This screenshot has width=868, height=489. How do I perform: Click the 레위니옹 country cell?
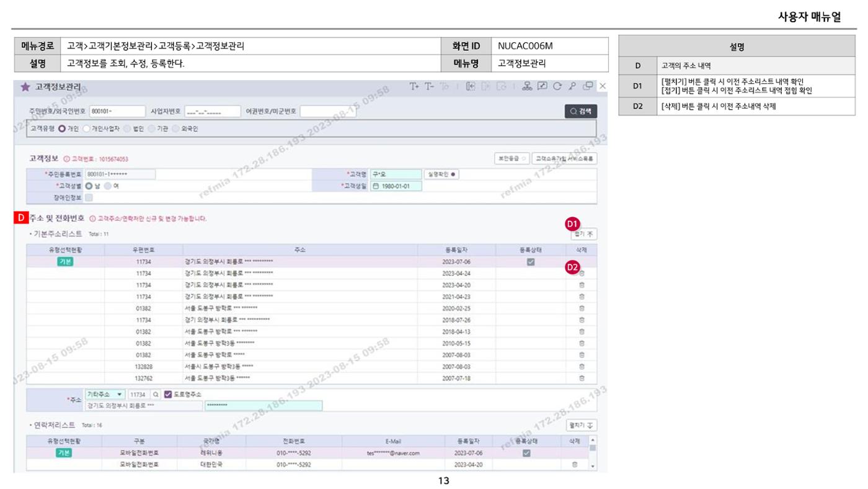211,453
